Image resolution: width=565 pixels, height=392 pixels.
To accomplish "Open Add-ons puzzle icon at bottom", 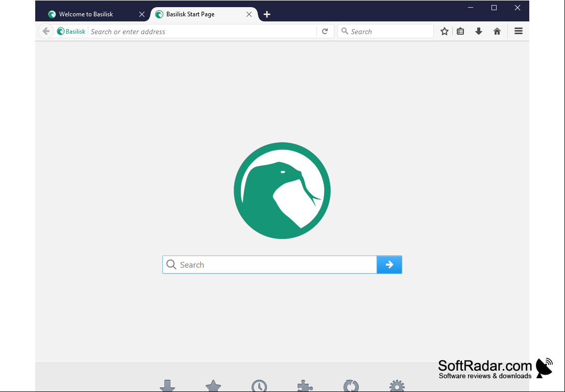I will click(x=305, y=385).
